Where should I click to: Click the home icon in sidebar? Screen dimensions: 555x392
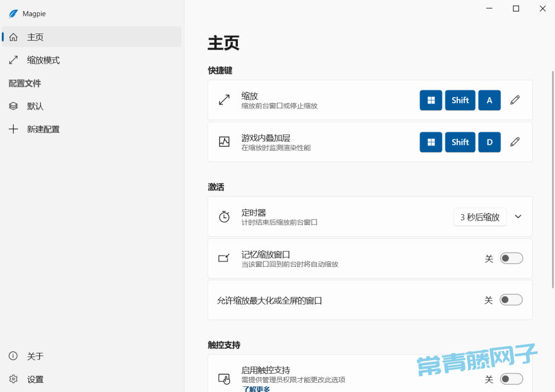[x=13, y=37]
